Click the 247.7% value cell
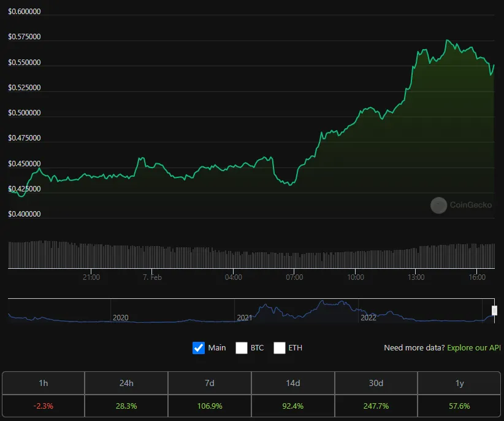The height and width of the screenshot is (421, 504). (376, 406)
